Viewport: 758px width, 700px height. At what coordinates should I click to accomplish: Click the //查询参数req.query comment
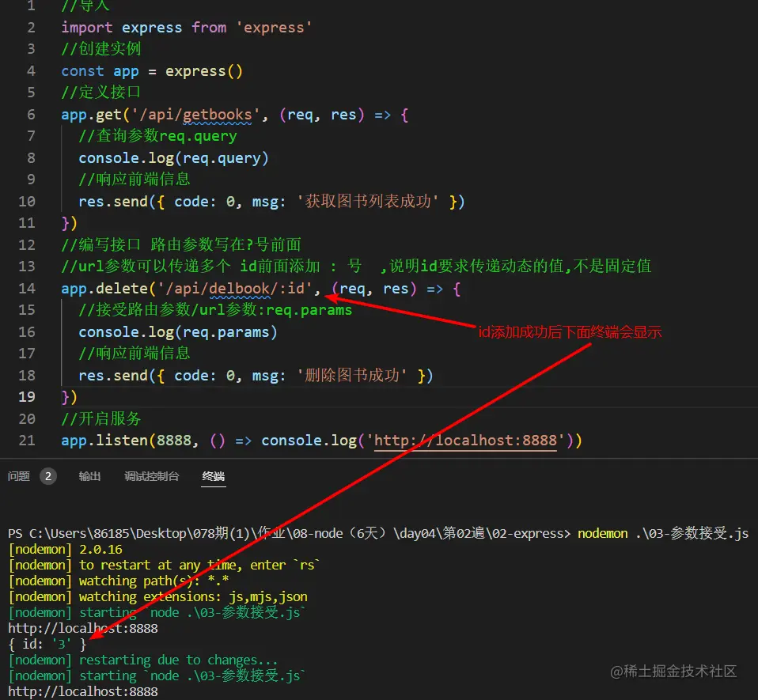coord(157,136)
